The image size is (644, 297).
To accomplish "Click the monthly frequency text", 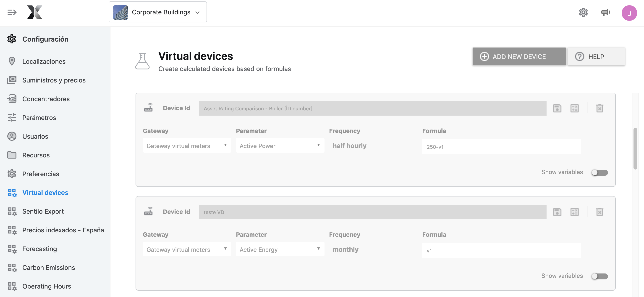I will pos(346,250).
